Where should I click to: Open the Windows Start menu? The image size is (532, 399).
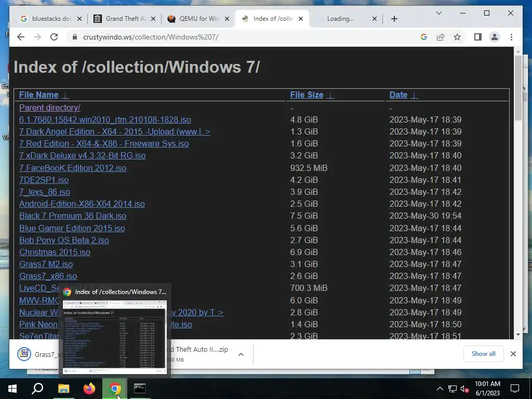point(12,389)
